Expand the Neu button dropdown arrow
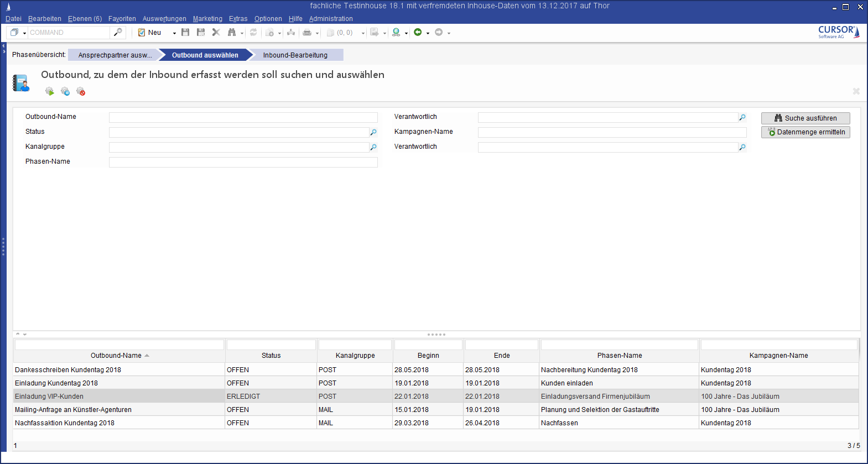This screenshot has width=868, height=464. tap(174, 33)
